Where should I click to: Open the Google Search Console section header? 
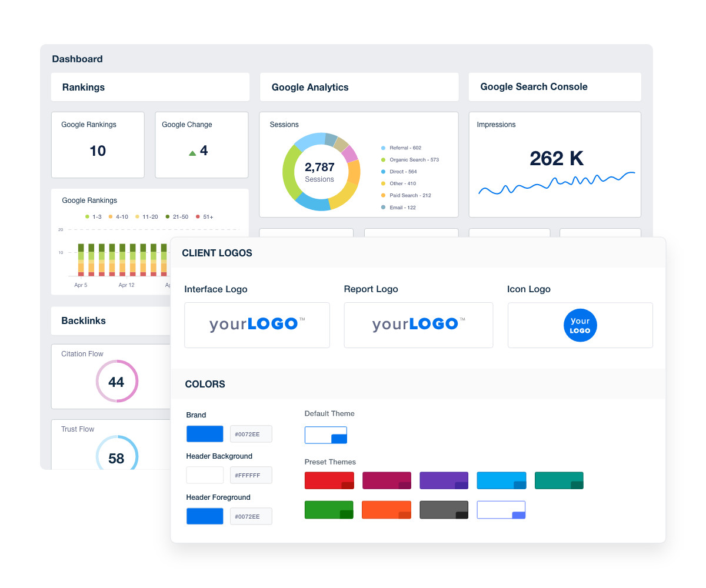(x=555, y=87)
